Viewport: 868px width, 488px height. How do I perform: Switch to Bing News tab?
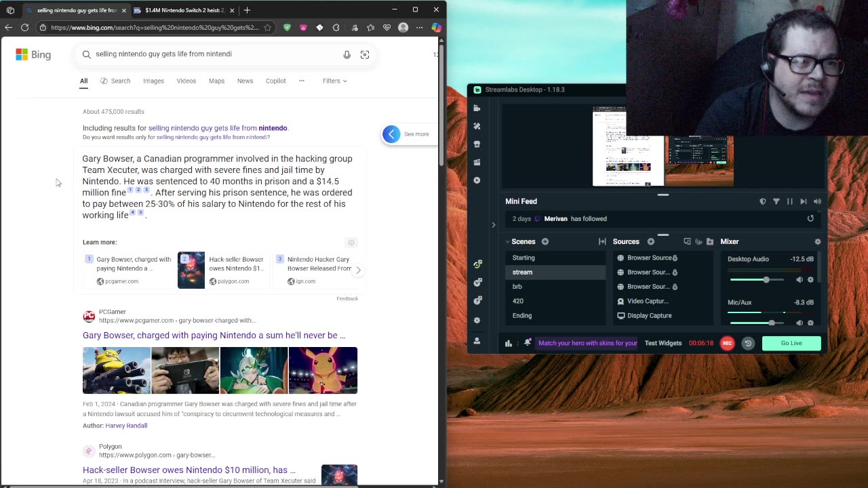point(245,81)
